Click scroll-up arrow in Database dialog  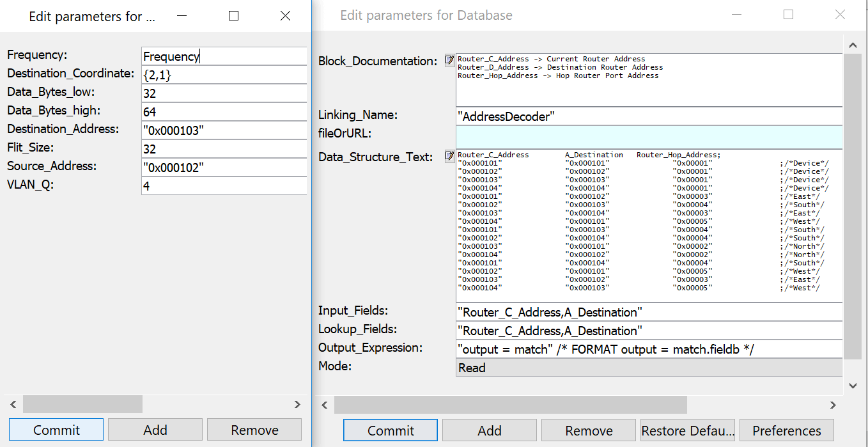click(x=852, y=45)
